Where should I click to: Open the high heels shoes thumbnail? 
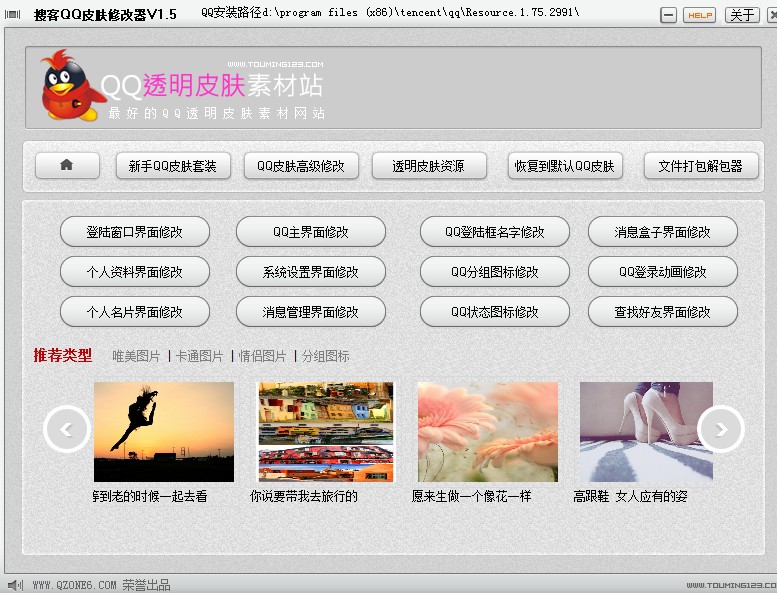[x=646, y=432]
